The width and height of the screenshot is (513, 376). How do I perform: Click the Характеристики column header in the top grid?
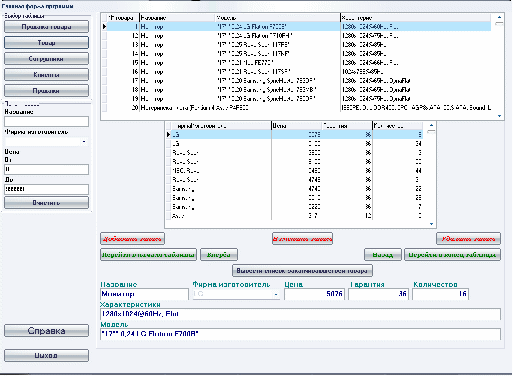coord(416,18)
